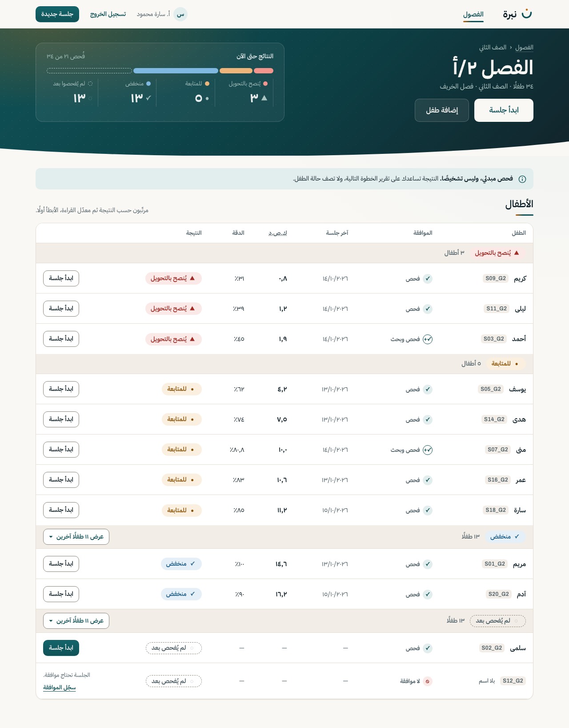Image resolution: width=569 pixels, height=728 pixels.
Task: Click the الصف الثاني breadcrumb item
Action: coord(493,48)
